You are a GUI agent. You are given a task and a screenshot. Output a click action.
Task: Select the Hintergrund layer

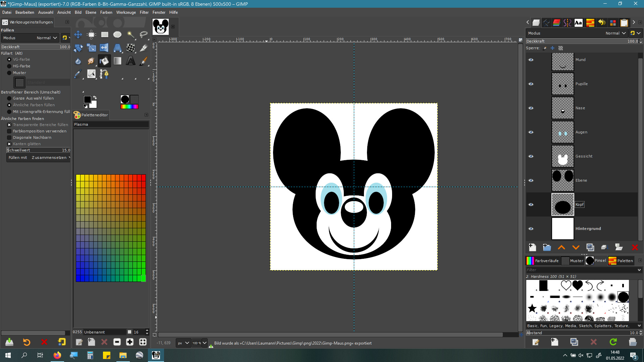588,229
